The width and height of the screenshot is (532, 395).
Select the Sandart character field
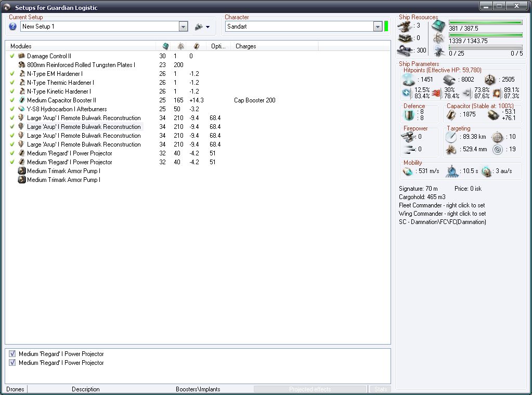tap(300, 27)
